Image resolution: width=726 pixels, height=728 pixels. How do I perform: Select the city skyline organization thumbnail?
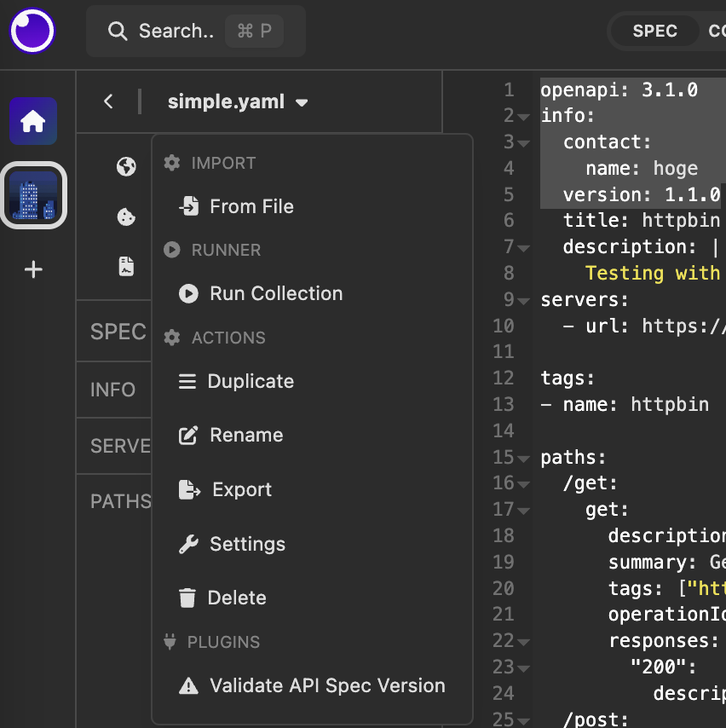pyautogui.click(x=33, y=195)
